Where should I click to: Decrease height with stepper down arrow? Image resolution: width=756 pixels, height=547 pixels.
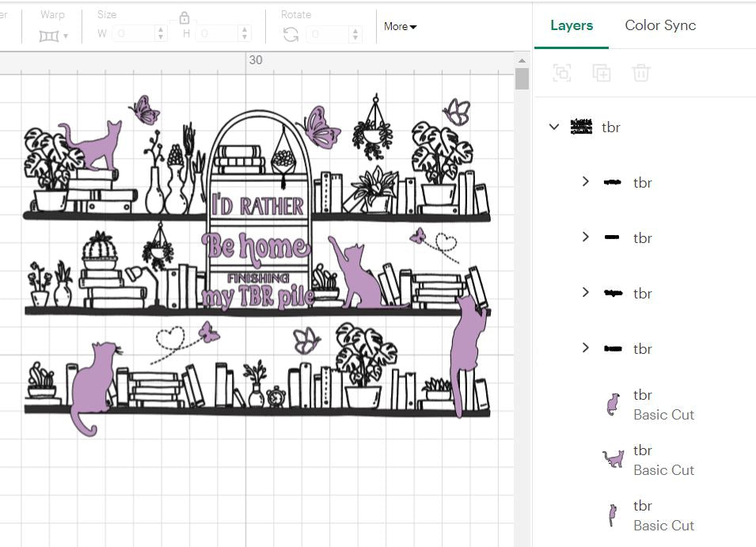click(x=245, y=37)
